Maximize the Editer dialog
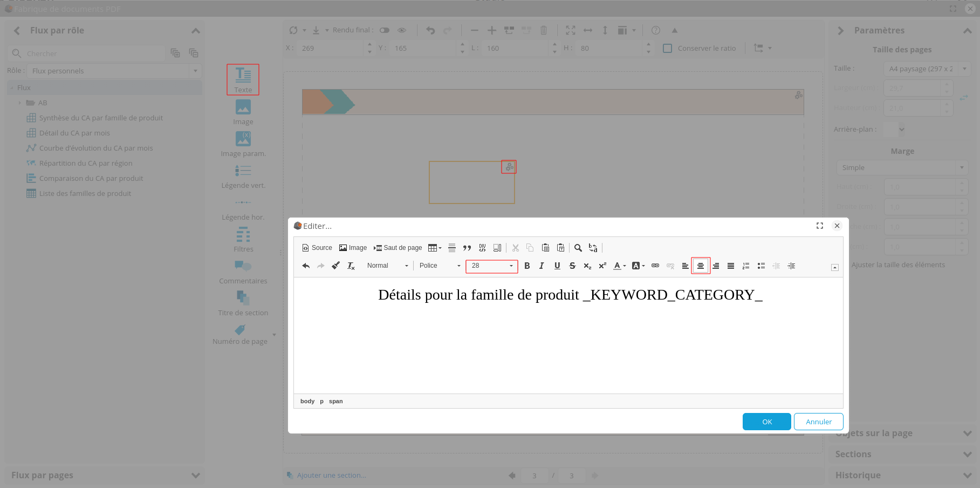Viewport: 980px width, 488px height. point(820,226)
